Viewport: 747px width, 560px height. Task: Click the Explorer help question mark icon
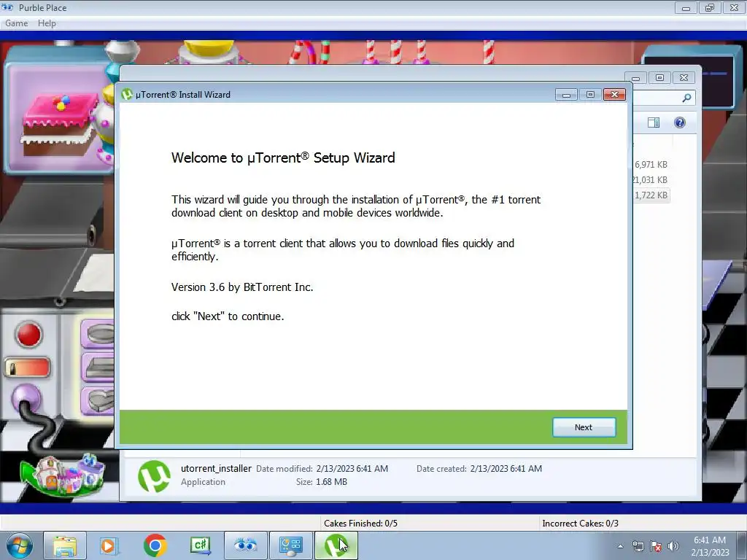(x=679, y=122)
